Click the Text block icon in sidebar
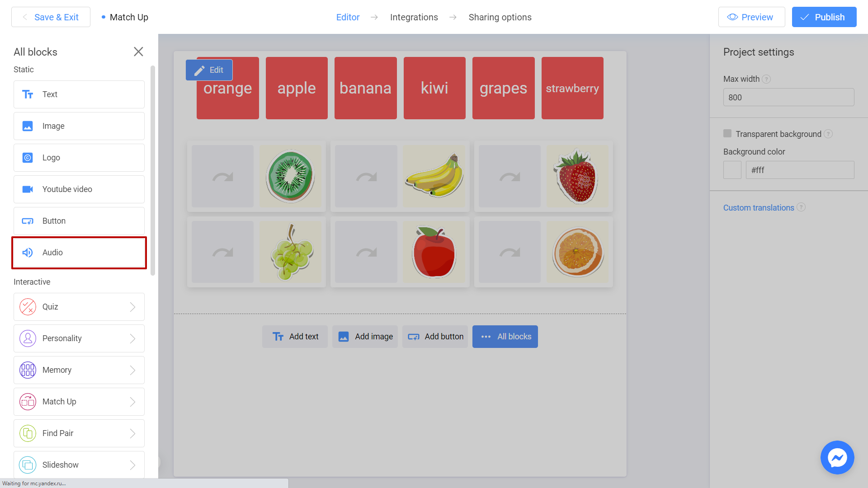 click(x=28, y=94)
